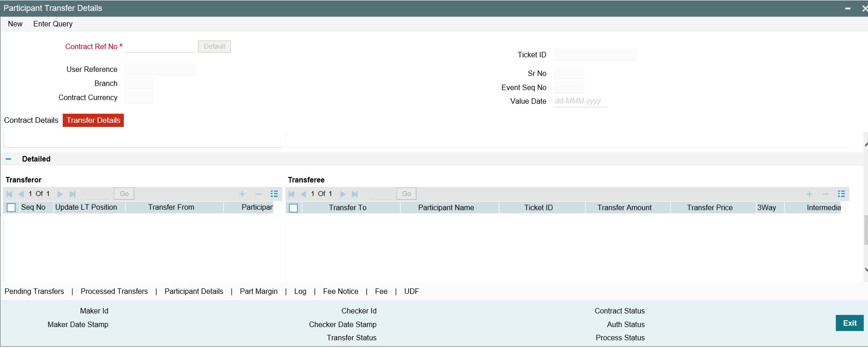Click the vertical scrollbar thumb

[x=866, y=231]
